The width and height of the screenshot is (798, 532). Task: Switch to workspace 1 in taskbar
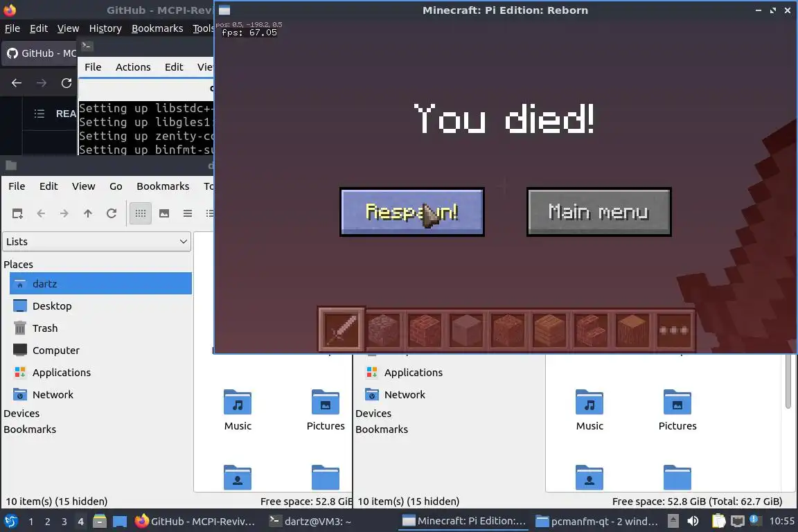[x=31, y=522]
